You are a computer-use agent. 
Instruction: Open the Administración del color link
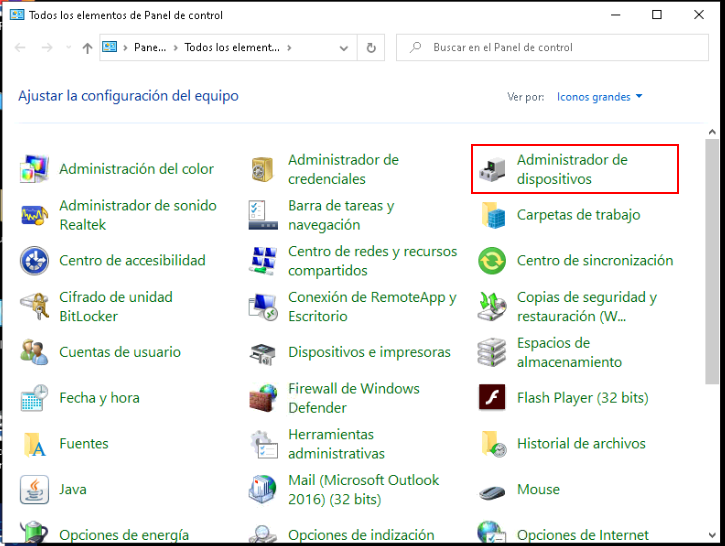136,169
